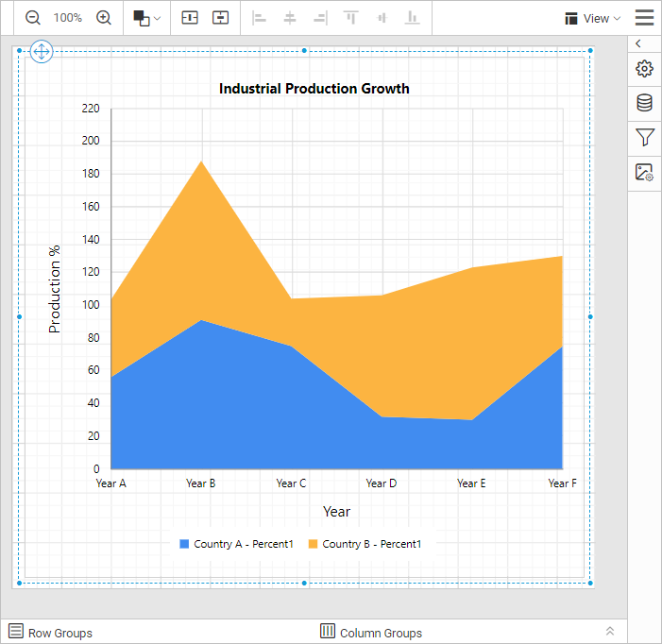Click the Country B orange legend swatch
The width and height of the screenshot is (662, 644).
[x=314, y=544]
